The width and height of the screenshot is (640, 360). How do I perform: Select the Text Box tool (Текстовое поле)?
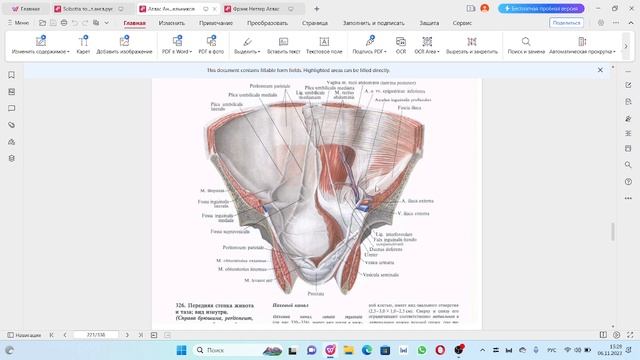point(324,45)
